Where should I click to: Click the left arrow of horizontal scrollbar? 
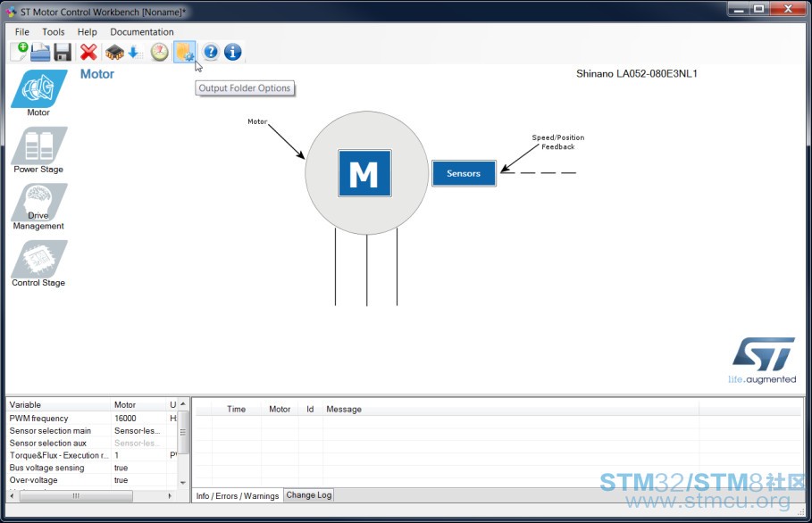coord(13,495)
